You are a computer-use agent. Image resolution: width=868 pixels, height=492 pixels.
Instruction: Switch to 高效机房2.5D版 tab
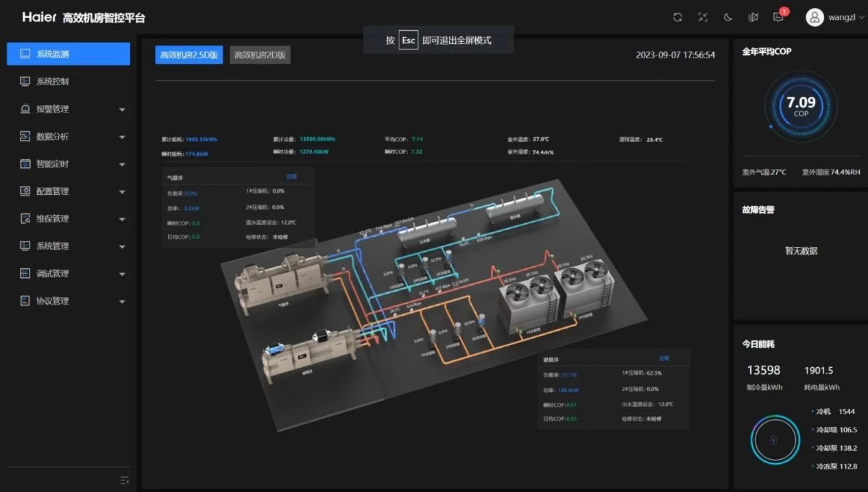tap(189, 55)
